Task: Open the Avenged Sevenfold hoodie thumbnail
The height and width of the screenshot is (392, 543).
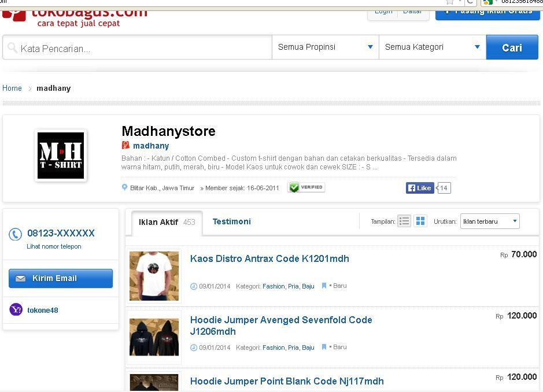Action: point(154,337)
